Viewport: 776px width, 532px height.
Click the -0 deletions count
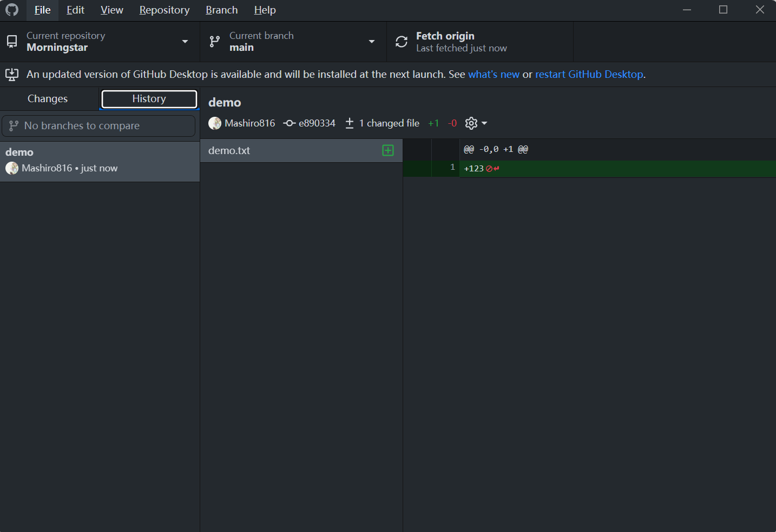(452, 123)
